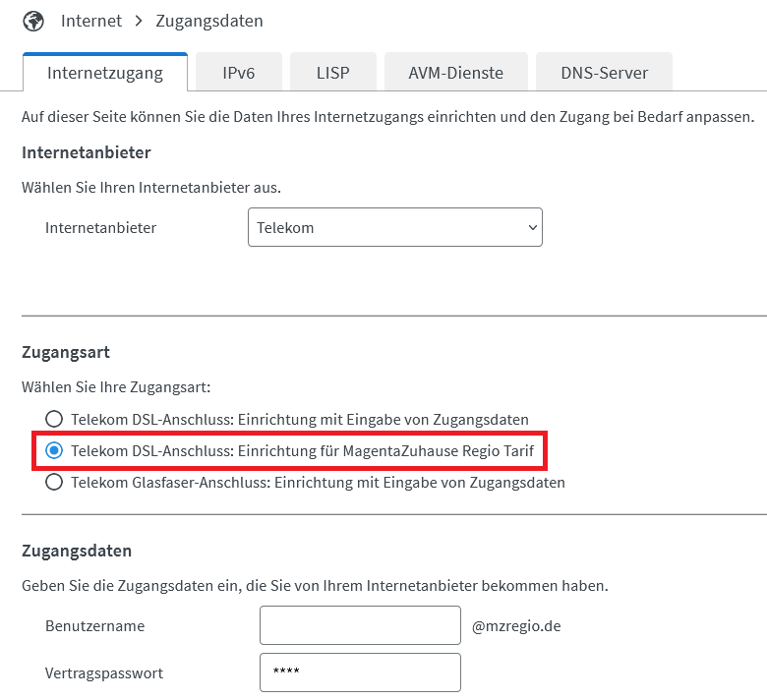
Task: Click the Vertragspasswort label
Action: [x=104, y=673]
